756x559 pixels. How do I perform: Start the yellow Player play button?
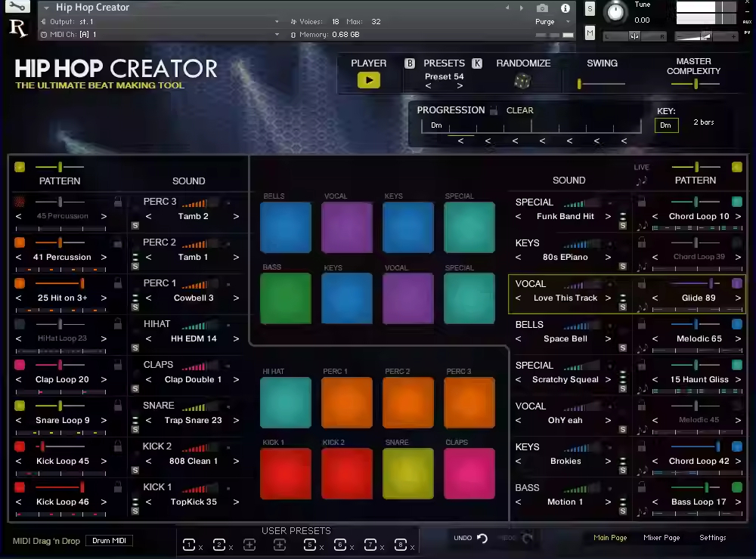[368, 81]
